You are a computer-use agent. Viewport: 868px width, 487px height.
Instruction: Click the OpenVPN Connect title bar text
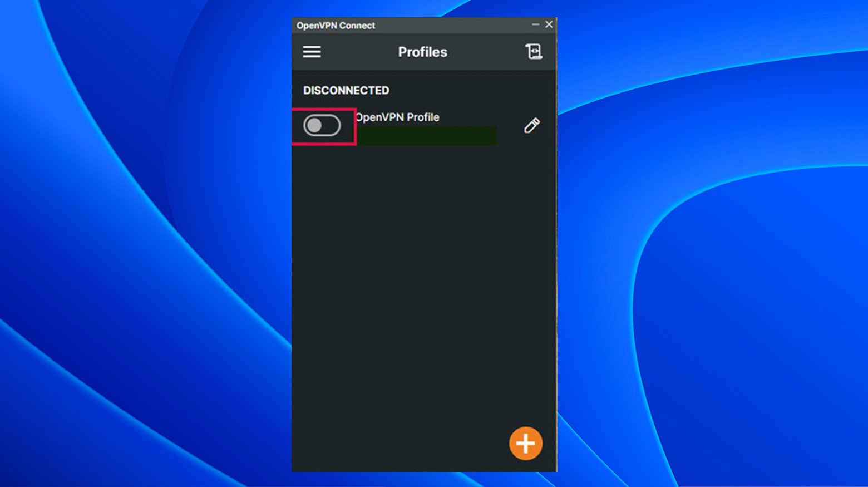[336, 26]
